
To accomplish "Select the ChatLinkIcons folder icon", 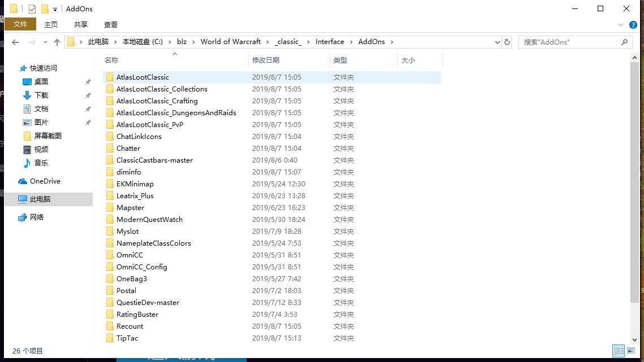I will pos(110,136).
